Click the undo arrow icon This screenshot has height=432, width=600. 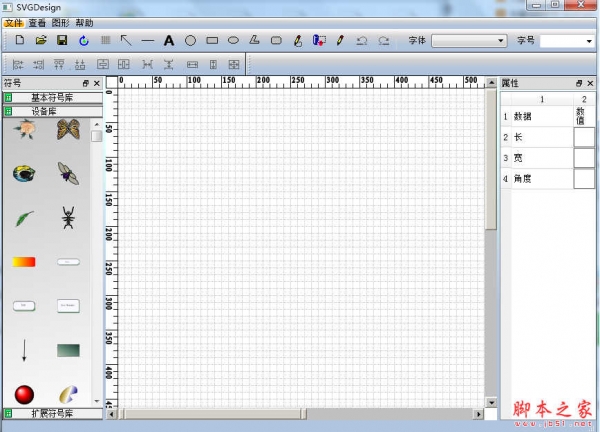click(x=362, y=41)
